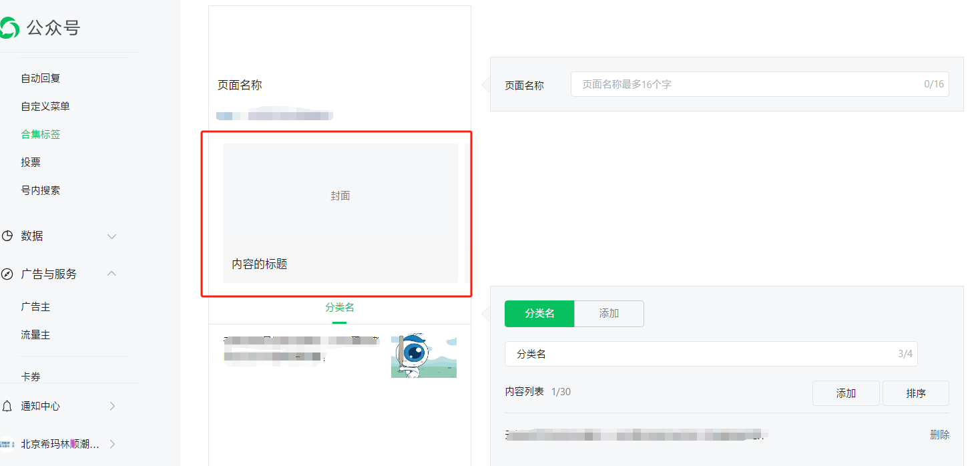
Task: Click the WeChat 公众号 logo icon
Action: pos(9,27)
